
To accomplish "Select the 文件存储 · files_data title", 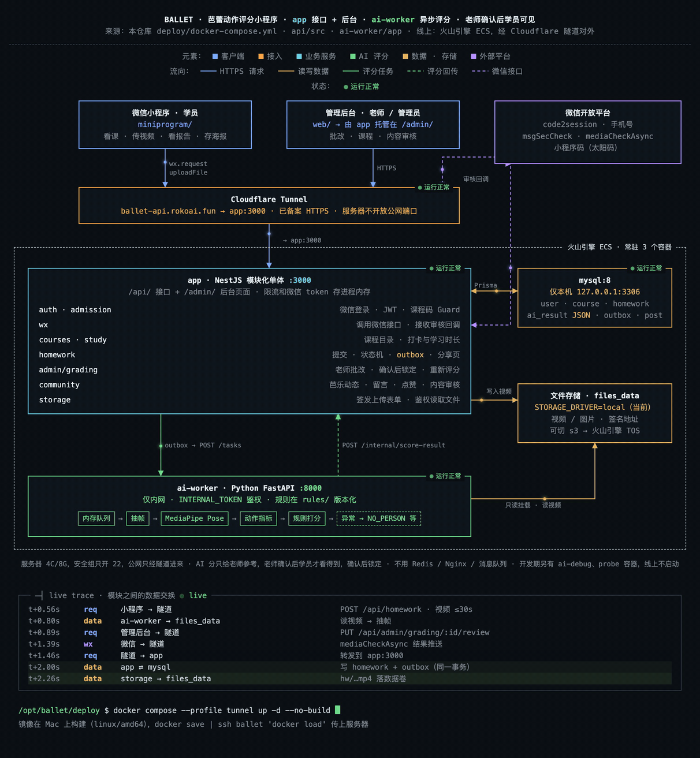I will coord(595,395).
